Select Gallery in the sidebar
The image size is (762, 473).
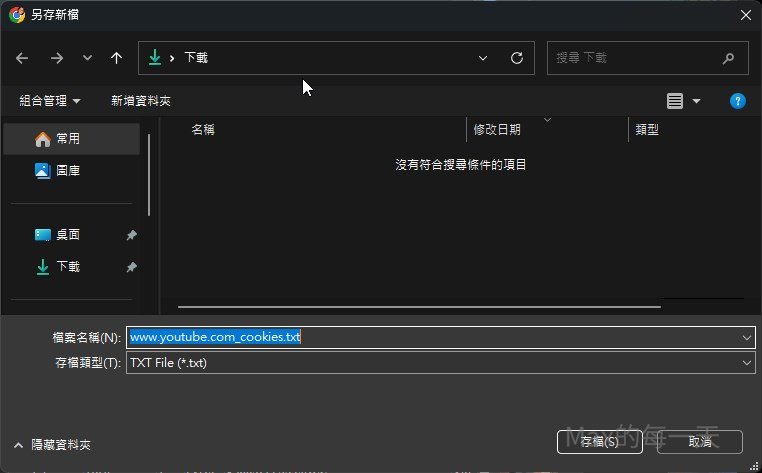click(x=68, y=171)
